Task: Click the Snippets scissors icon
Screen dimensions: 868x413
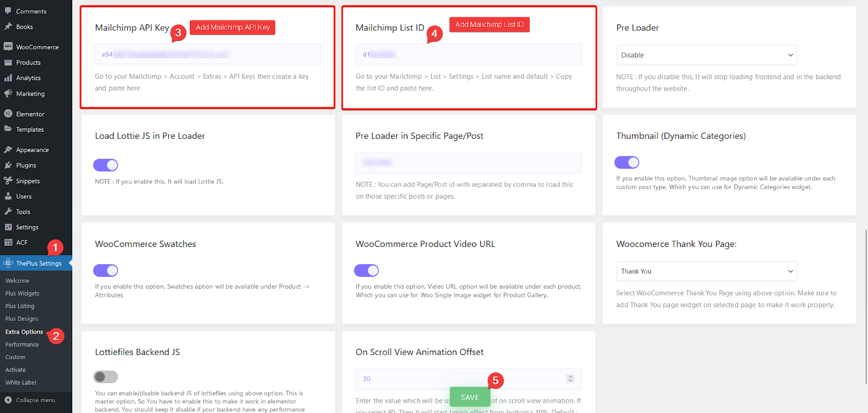Action: click(8, 181)
